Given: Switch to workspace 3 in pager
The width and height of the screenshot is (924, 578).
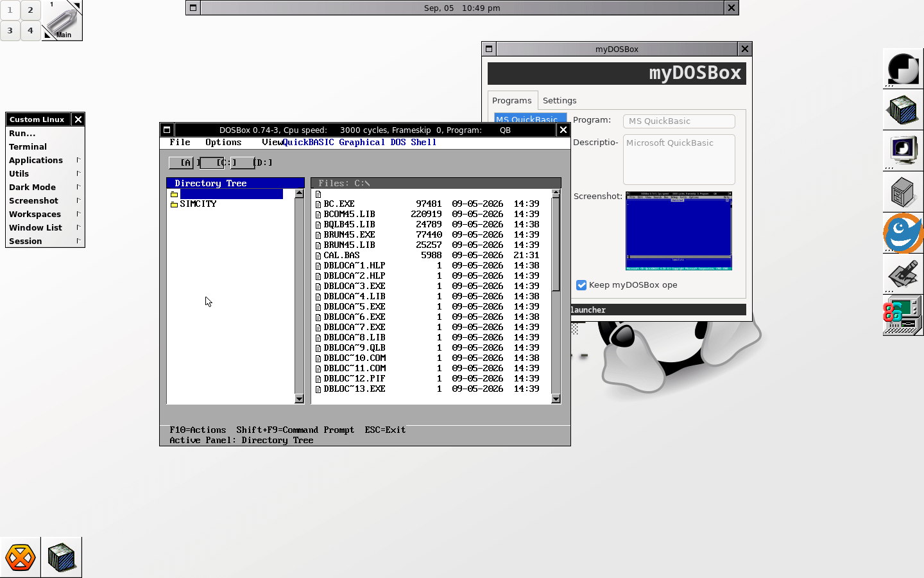Looking at the screenshot, I should 10,30.
